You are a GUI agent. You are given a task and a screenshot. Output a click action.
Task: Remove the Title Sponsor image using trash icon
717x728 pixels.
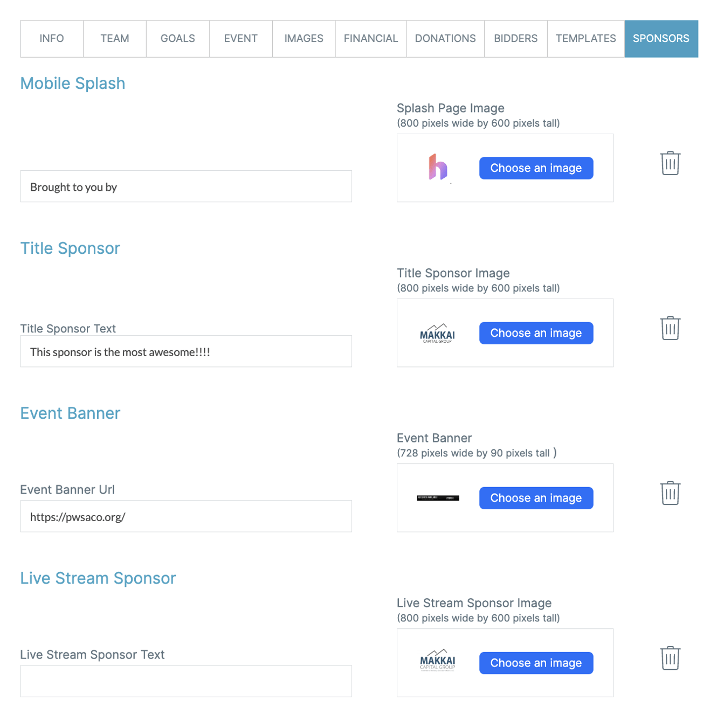pos(670,328)
